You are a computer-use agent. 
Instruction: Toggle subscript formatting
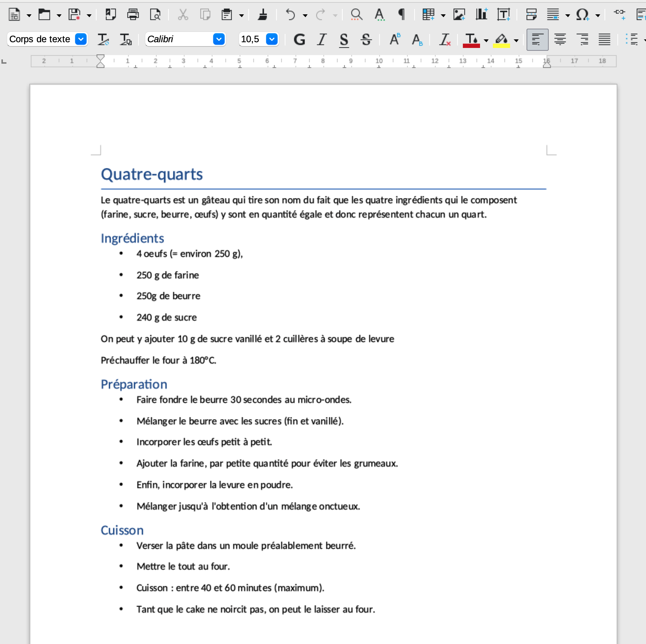pos(417,39)
